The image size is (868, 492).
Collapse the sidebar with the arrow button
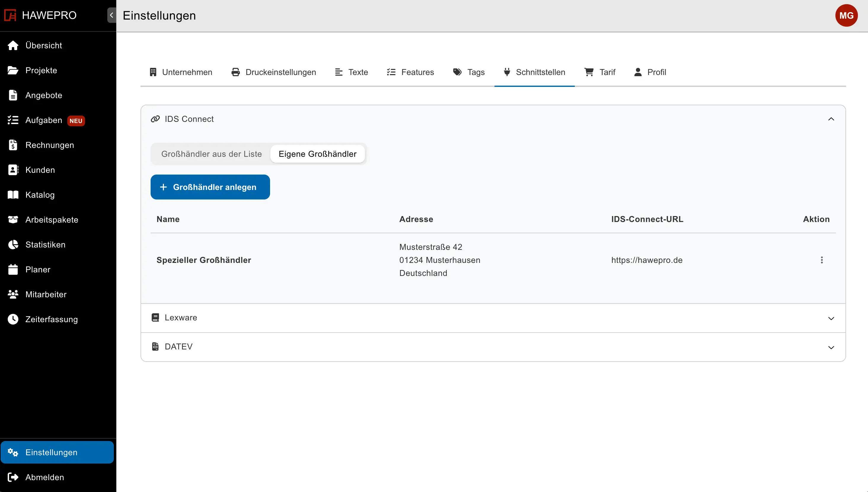click(x=111, y=15)
